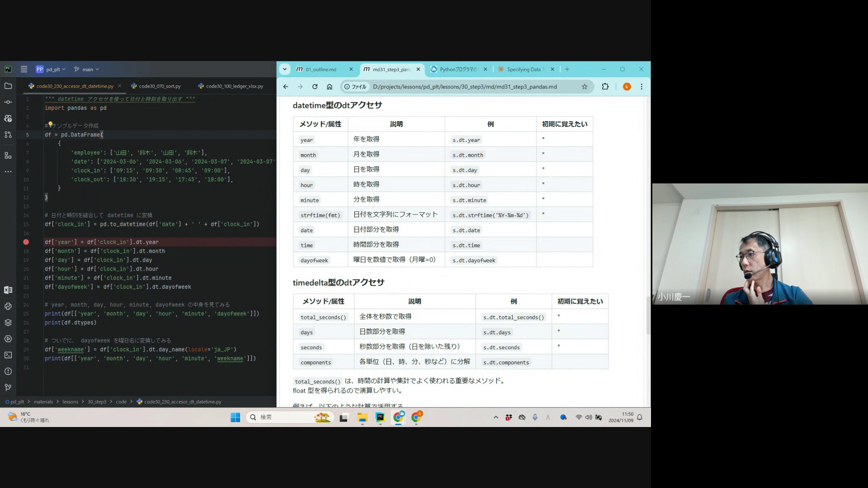This screenshot has height=488, width=868.
Task: Click the 30_step3 breadcrumb in the path bar
Action: [x=97, y=402]
